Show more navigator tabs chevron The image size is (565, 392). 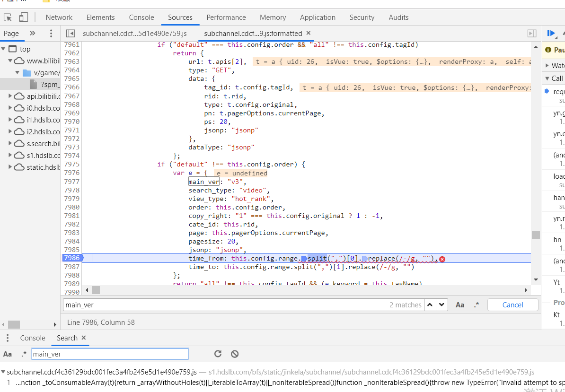[33, 34]
